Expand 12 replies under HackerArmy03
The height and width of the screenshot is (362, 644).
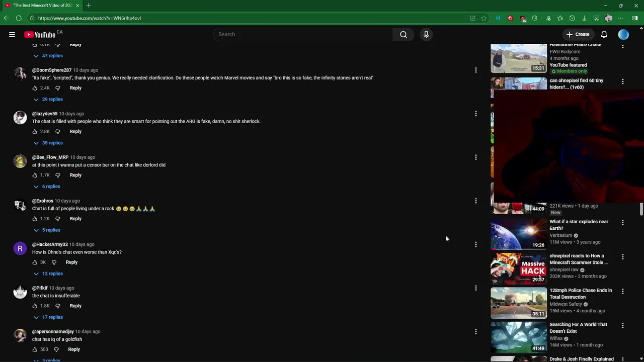pyautogui.click(x=48, y=274)
